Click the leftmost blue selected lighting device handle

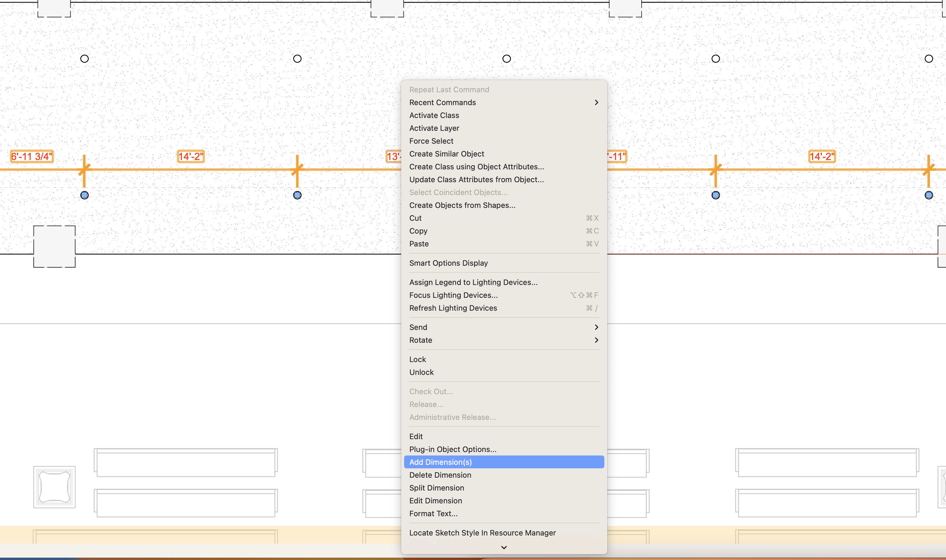click(84, 195)
